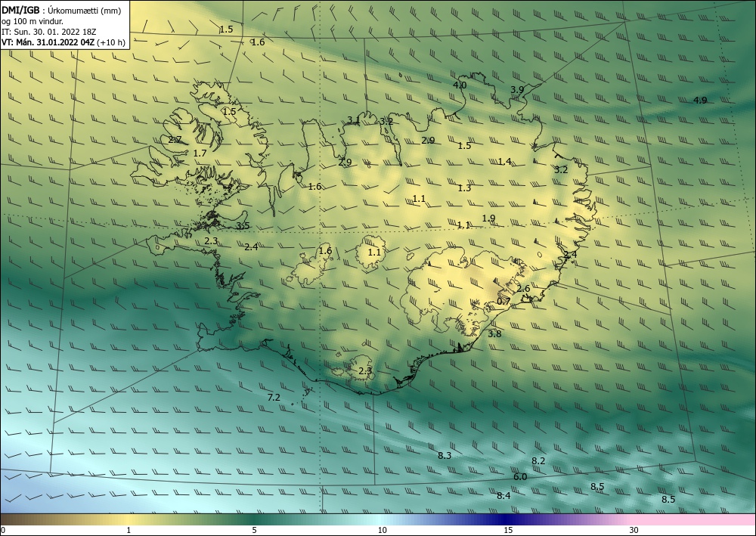Click the northeast coast value 3.9
756x536 pixels.
point(517,90)
